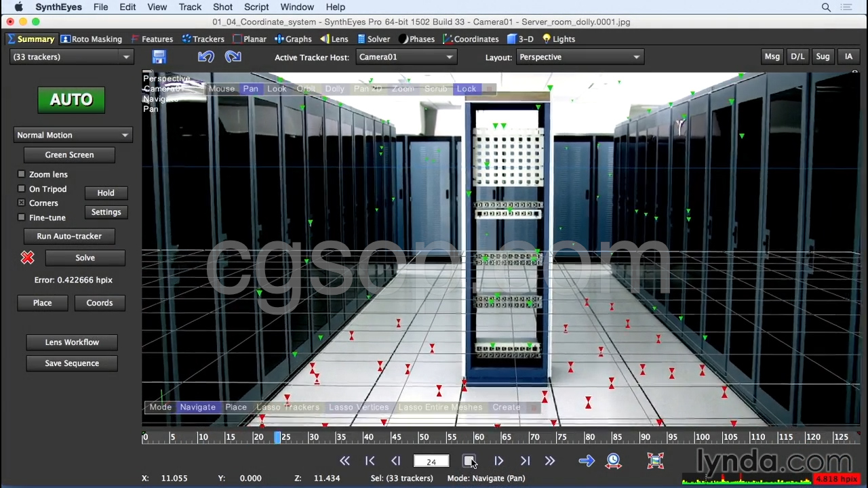868x488 pixels.
Task: Open the Spotlight search icon in menu bar
Action: (x=826, y=7)
